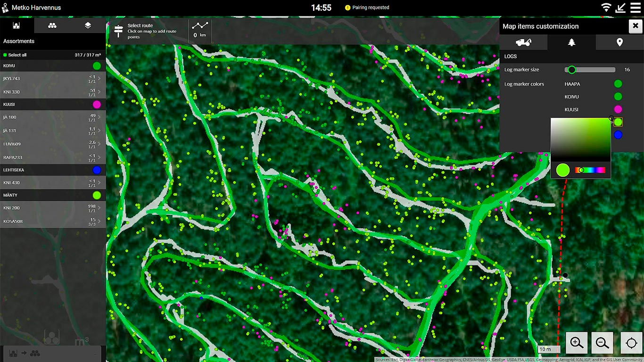Expand the JÄ 100 row chevron

tap(99, 117)
